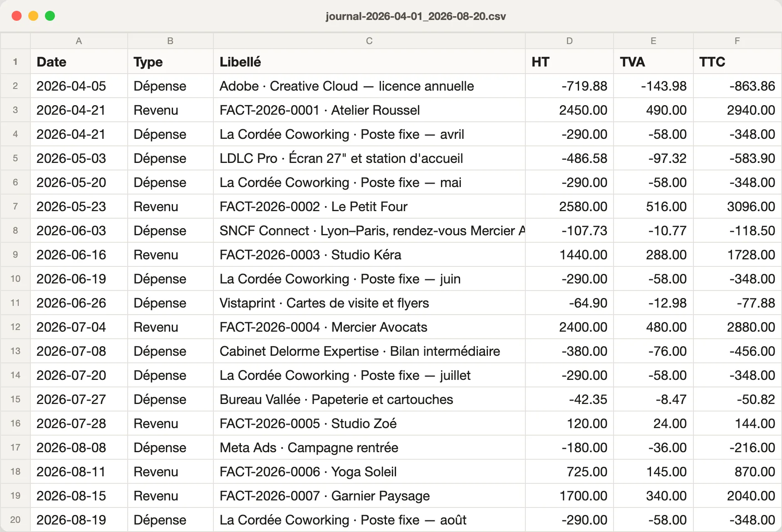Click the TVA value -36.00

[x=653, y=448]
